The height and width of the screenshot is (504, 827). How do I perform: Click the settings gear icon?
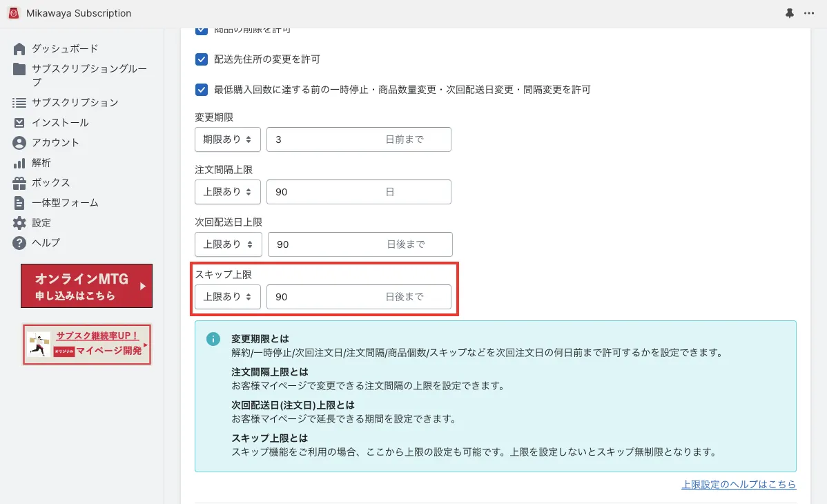point(19,223)
